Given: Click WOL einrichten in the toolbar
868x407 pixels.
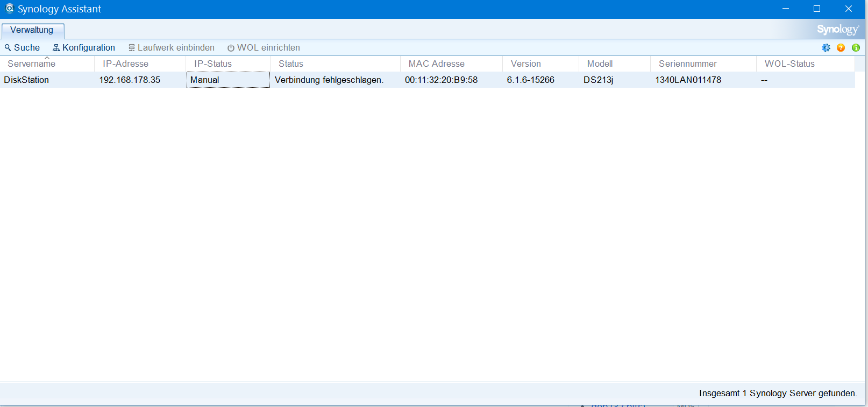Looking at the screenshot, I should pos(264,48).
